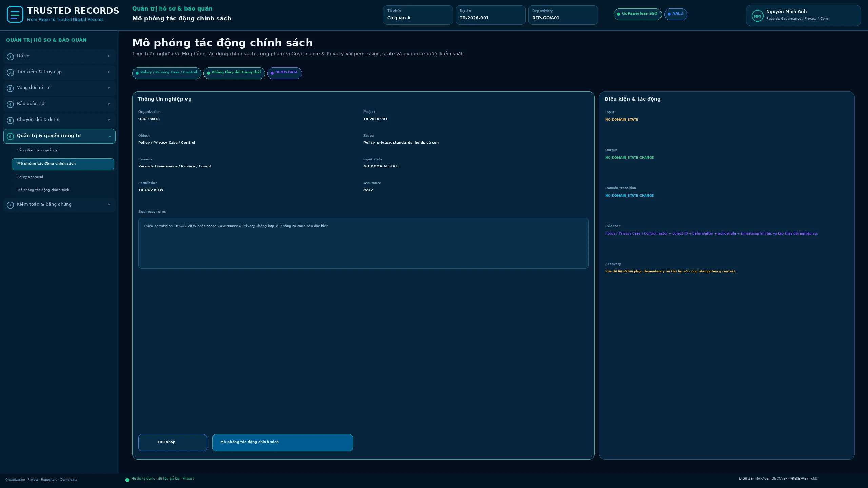868x488 pixels.
Task: Click Domain transition value NO_DOMAIN_STATE_CHANGE
Action: click(629, 196)
